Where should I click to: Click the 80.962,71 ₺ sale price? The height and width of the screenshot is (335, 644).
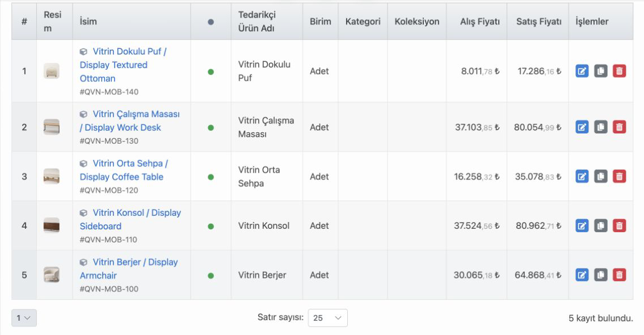[x=538, y=225]
